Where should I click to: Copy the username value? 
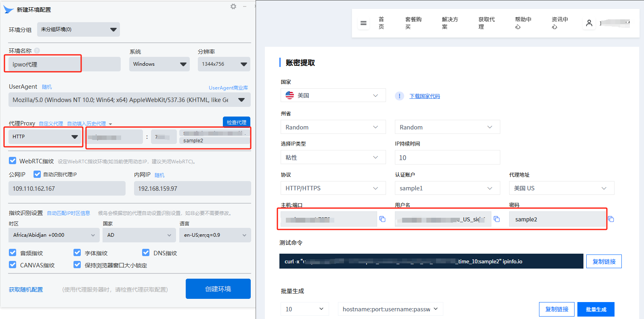pos(497,219)
